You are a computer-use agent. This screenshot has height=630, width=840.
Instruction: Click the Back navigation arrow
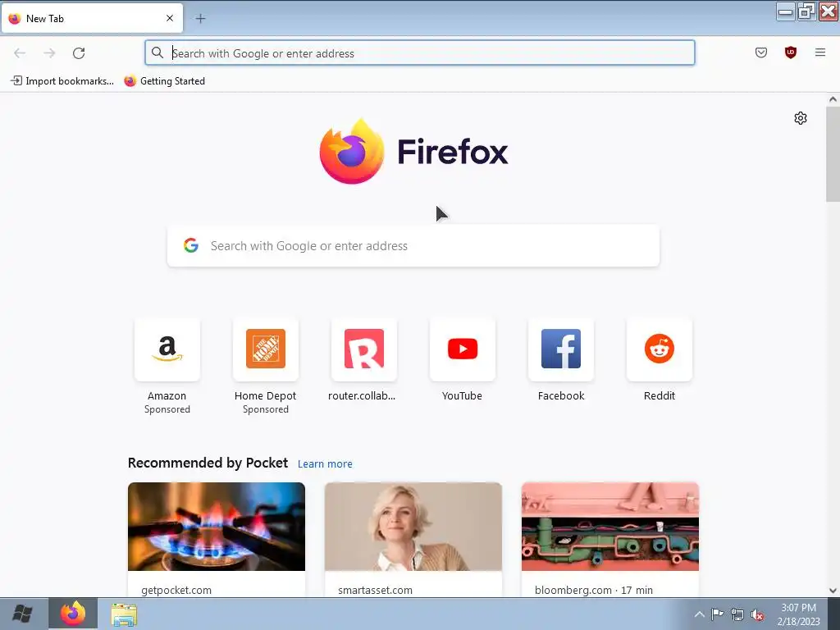20,53
